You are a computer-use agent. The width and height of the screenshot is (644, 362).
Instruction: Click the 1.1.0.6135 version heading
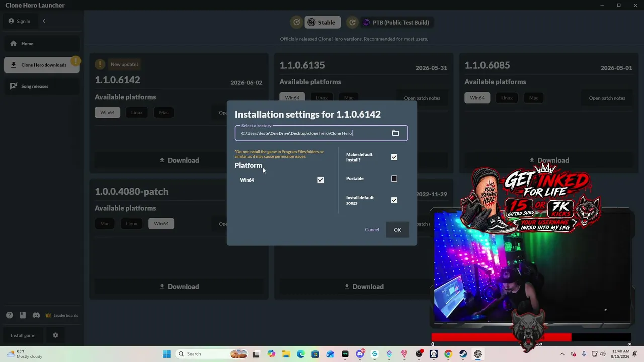click(302, 65)
